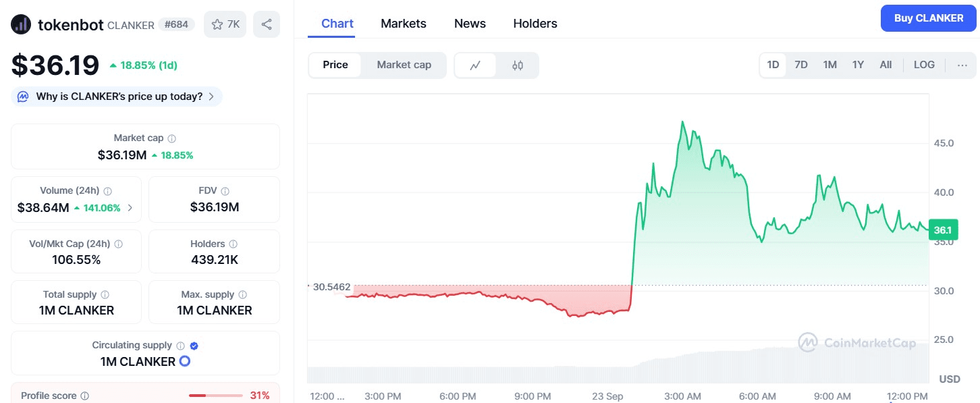Open the Holders tab
Viewport: 980px width, 403px height.
[535, 24]
